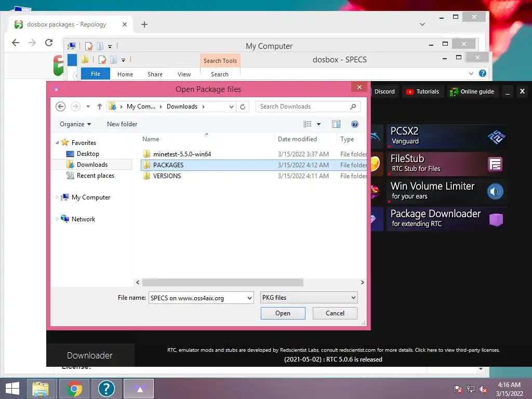Open the recent locations dropdown arrow
Image resolution: width=532 pixels, height=399 pixels.
click(x=88, y=107)
